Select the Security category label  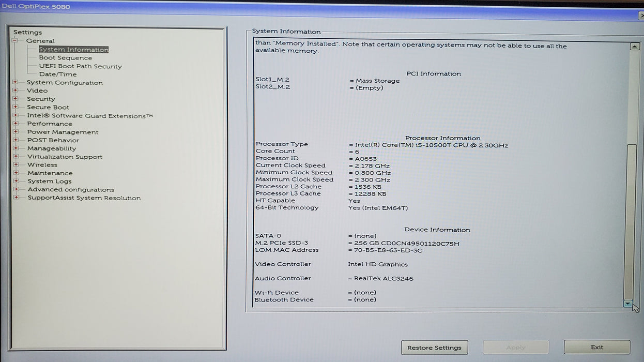click(41, 99)
